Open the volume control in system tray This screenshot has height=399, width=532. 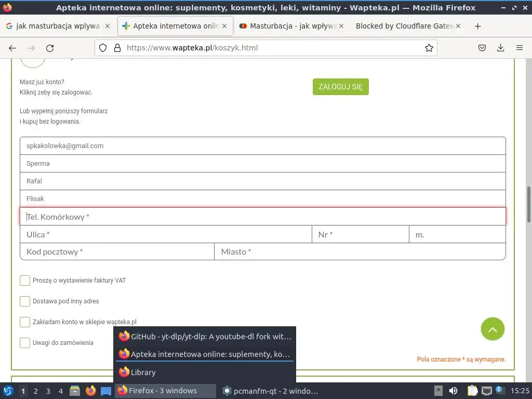tap(453, 391)
